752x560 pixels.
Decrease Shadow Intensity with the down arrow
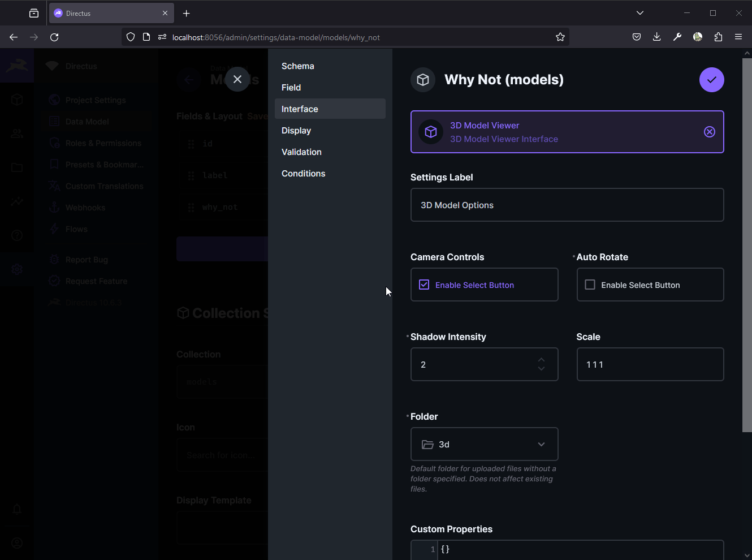541,369
